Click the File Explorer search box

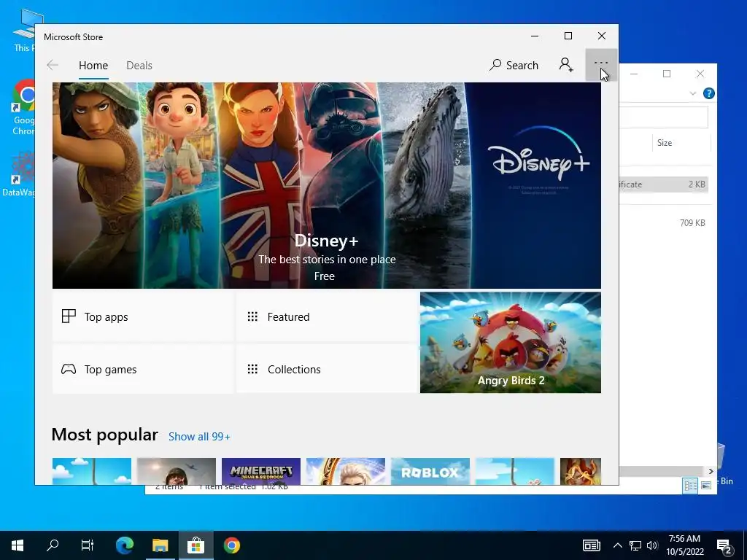coord(664,117)
